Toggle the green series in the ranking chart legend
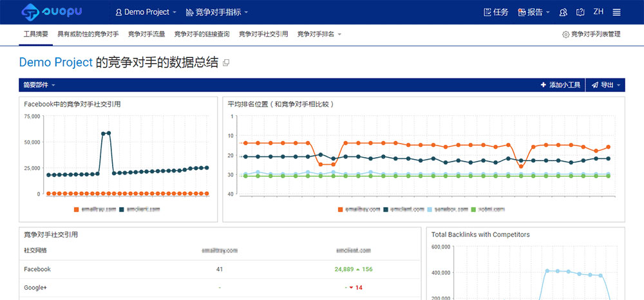The image size is (644, 300). click(488, 209)
